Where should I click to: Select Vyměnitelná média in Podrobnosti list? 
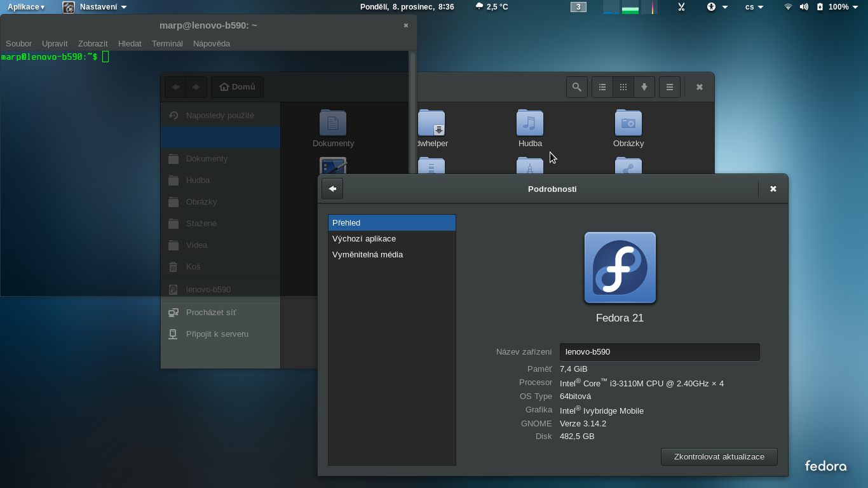pyautogui.click(x=392, y=255)
